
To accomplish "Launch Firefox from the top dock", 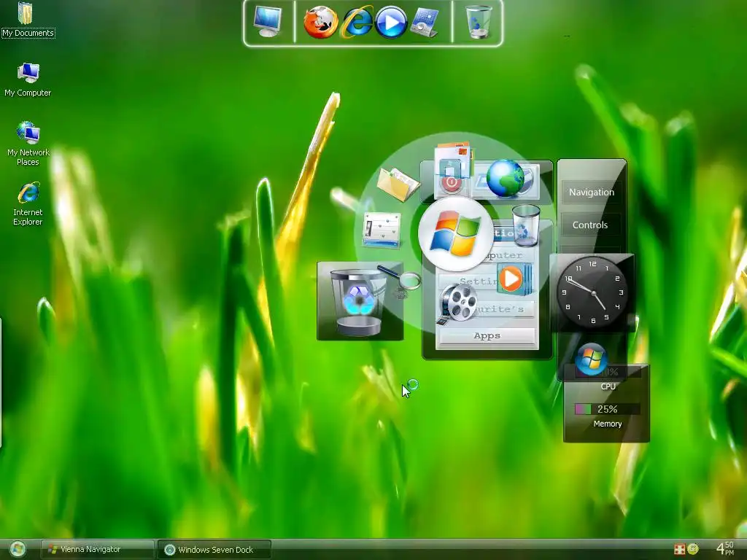I will (321, 22).
